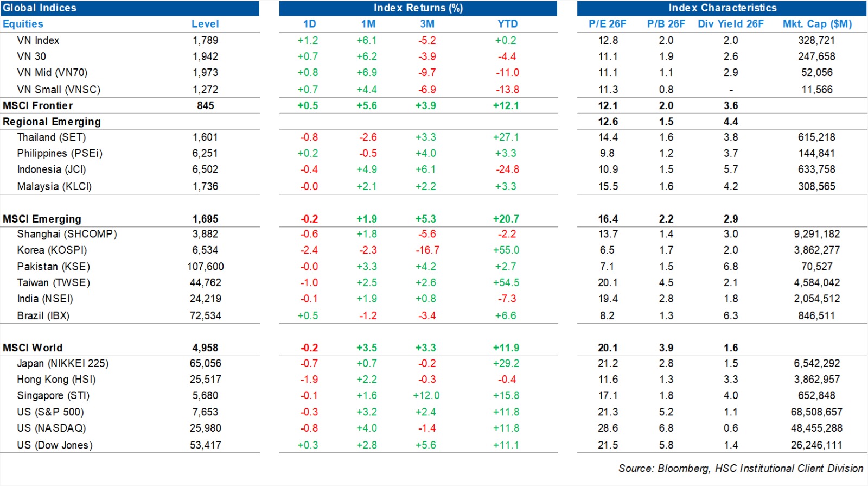Click the Korea (KOSPI) level value 6,534
The height and width of the screenshot is (486, 868).
[205, 250]
